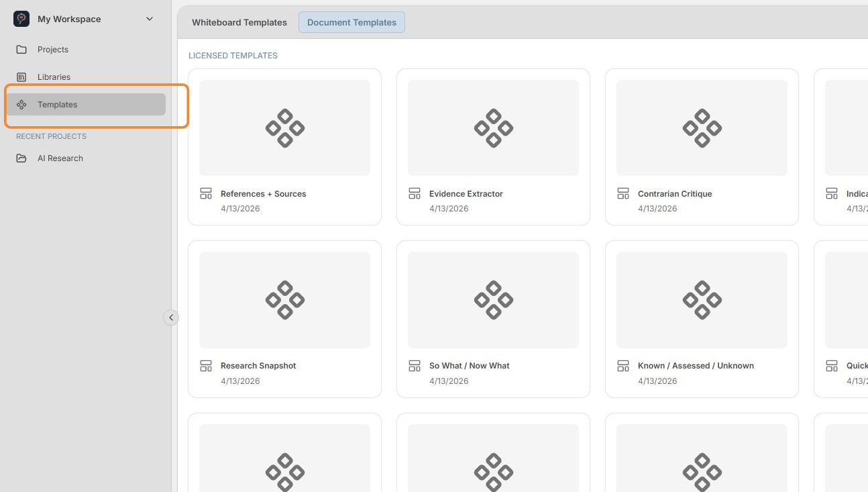
Task: Open the References + Sources thumbnail
Action: (x=284, y=128)
